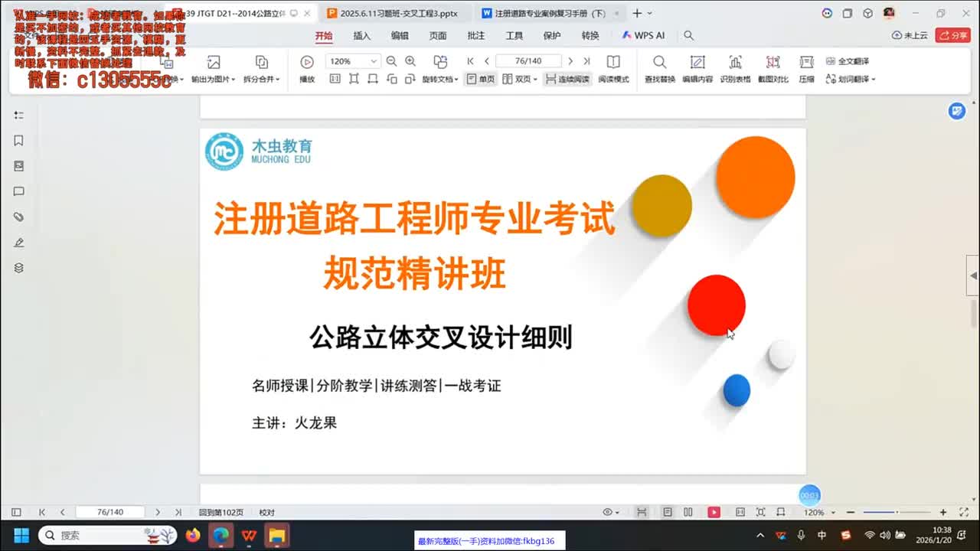Click the zoom out magnifier icon
The width and height of the screenshot is (980, 551).
391,61
